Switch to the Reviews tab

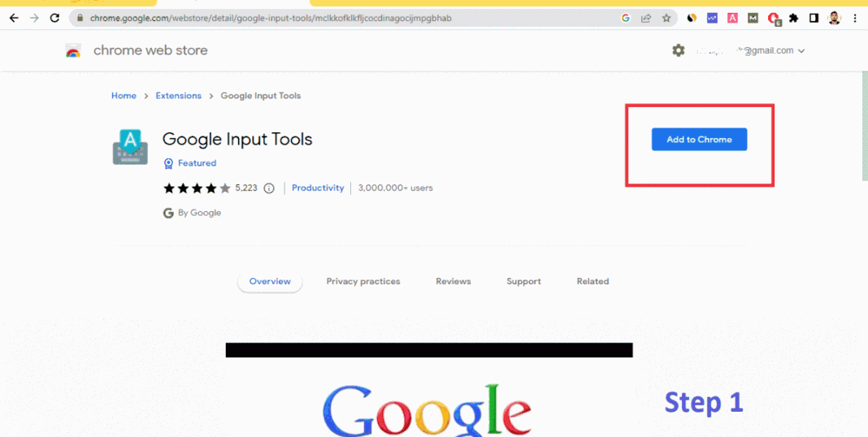[x=454, y=282]
